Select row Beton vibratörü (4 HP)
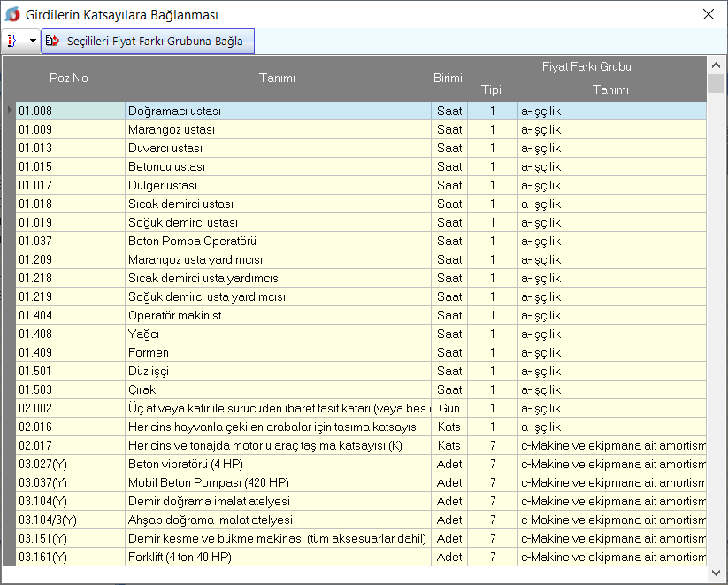 coord(361,464)
